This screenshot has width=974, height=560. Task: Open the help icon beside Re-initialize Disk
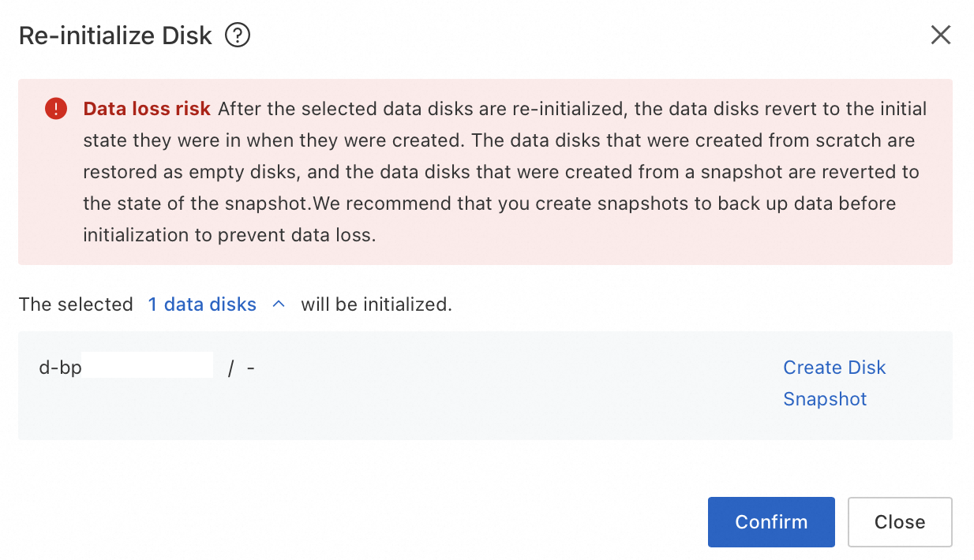coord(238,35)
